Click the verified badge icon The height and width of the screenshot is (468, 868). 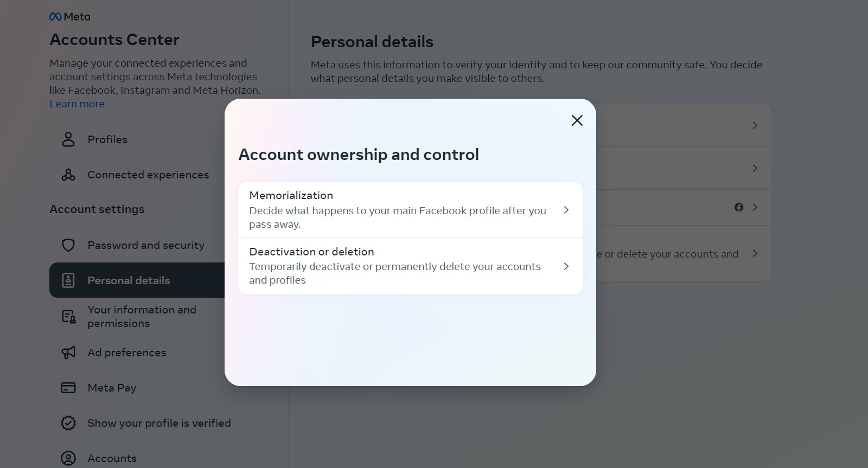[68, 423]
